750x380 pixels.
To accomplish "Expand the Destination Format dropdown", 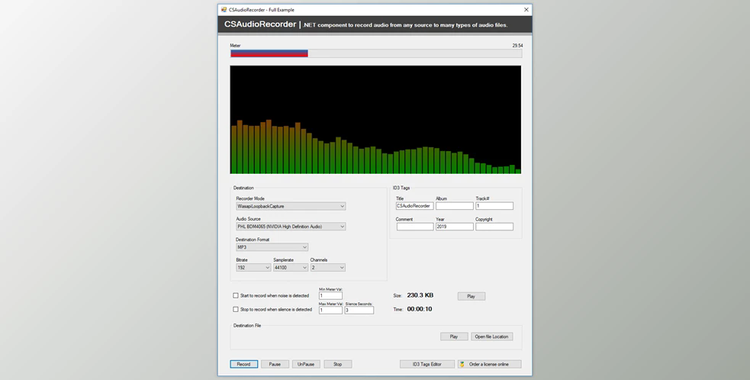I will tap(272, 247).
